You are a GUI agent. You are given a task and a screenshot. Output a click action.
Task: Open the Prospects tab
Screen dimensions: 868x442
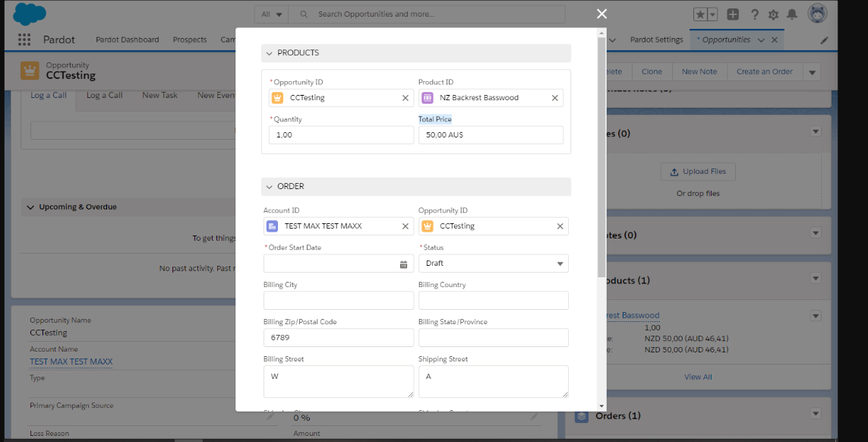point(190,39)
